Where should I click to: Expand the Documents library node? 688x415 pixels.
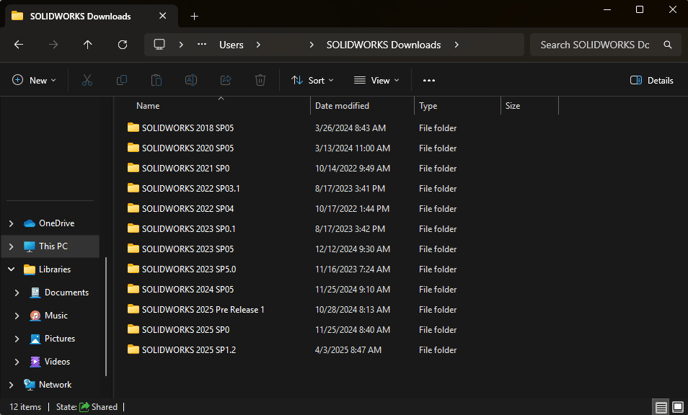[x=17, y=293]
